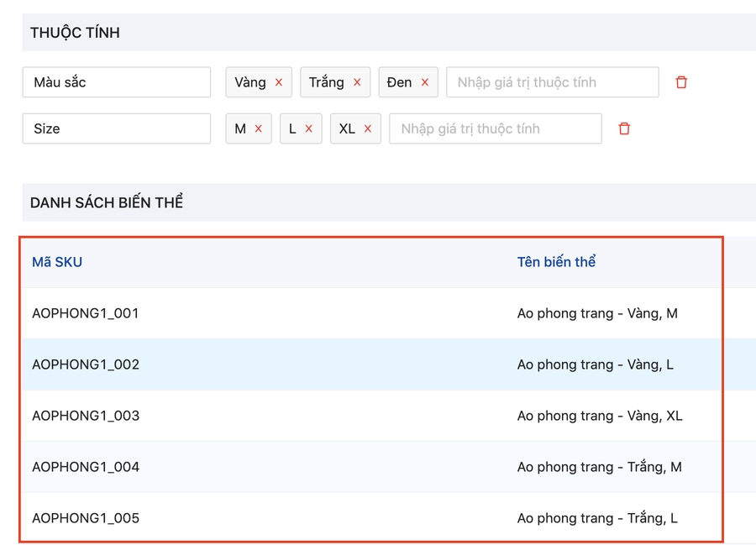Click the Tên biến thể column header
Viewport: 756px width, 545px height.
[x=556, y=262]
